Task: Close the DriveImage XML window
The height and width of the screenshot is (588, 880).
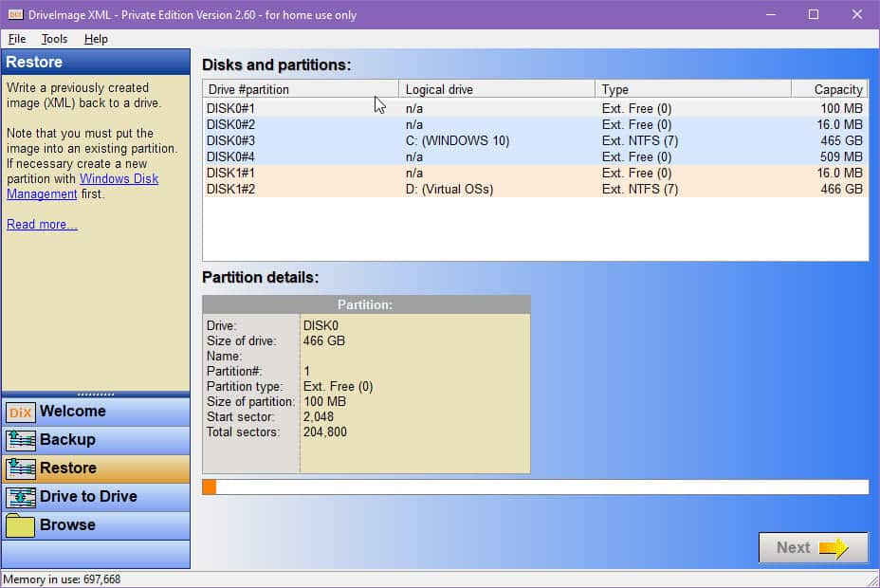Action: coord(857,14)
